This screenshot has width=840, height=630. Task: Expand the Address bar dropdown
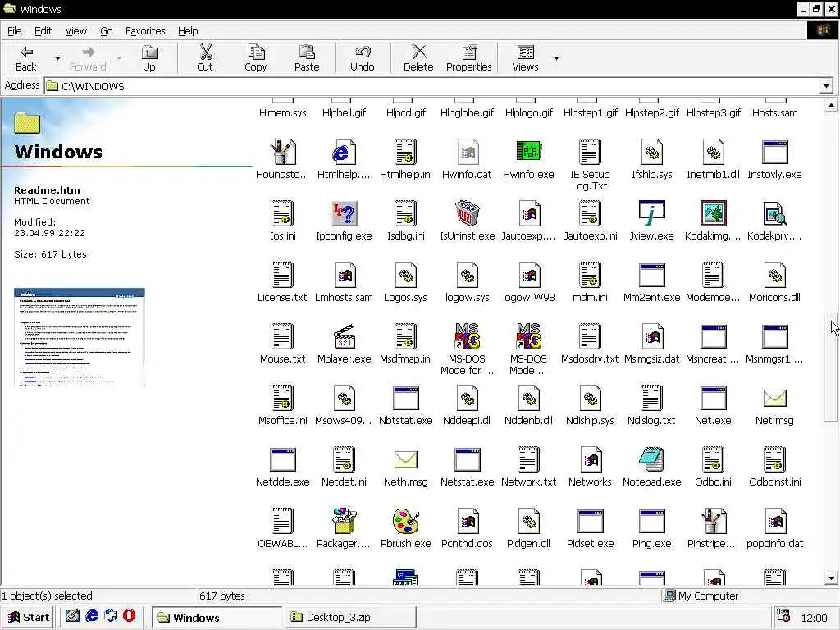826,85
